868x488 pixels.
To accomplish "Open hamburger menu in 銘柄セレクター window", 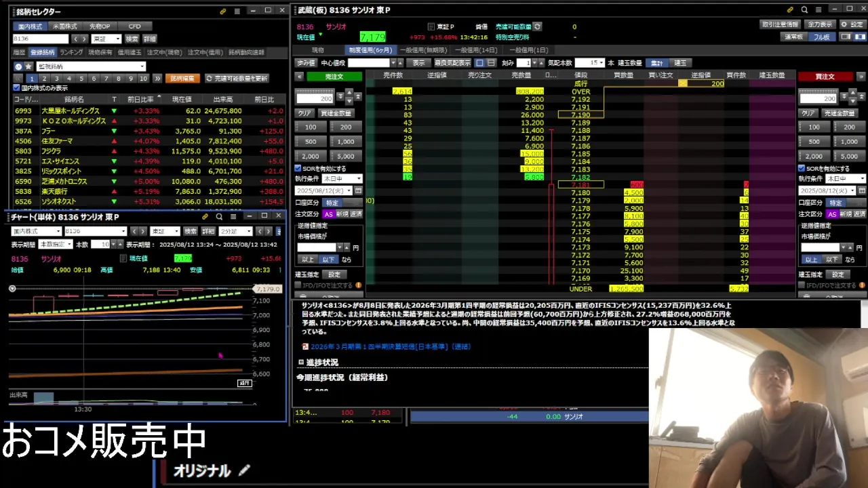I will [237, 12].
